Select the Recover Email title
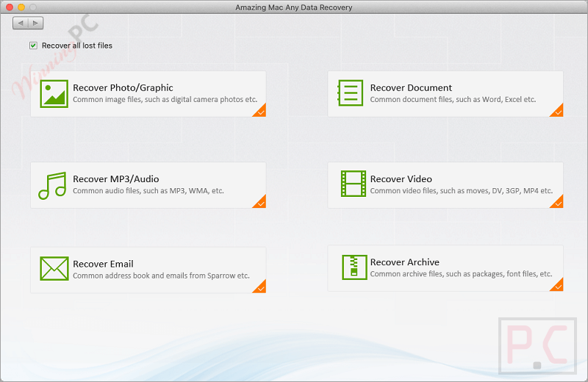This screenshot has height=382, width=588. click(x=103, y=264)
